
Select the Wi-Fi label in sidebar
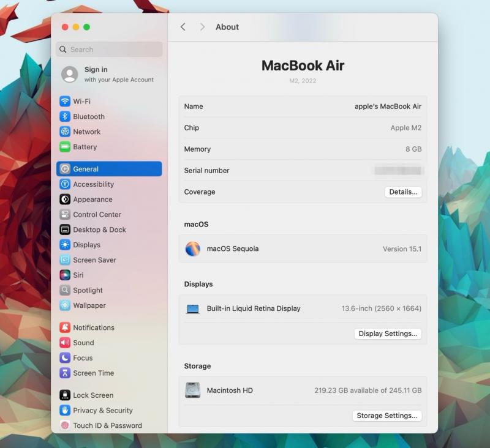pos(82,102)
